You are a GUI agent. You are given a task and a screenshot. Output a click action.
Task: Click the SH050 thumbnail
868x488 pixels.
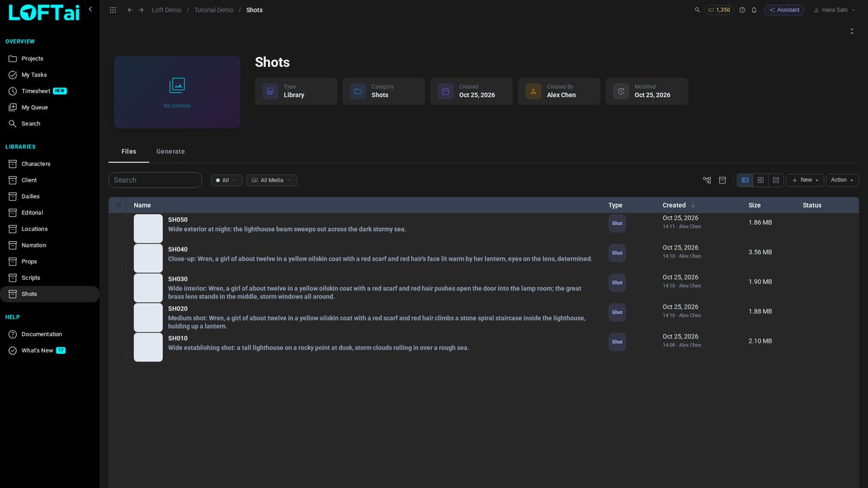[148, 228]
